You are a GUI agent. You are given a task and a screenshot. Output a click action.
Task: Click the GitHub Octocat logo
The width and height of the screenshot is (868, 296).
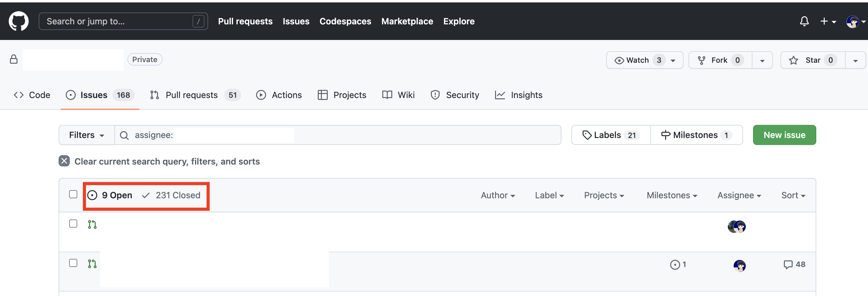(x=18, y=21)
